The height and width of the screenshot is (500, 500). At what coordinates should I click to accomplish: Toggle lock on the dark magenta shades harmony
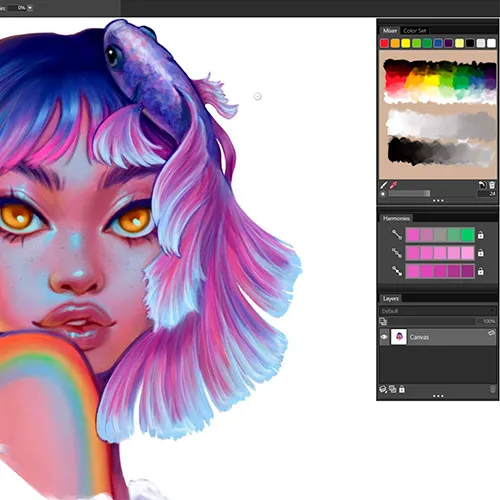click(480, 271)
